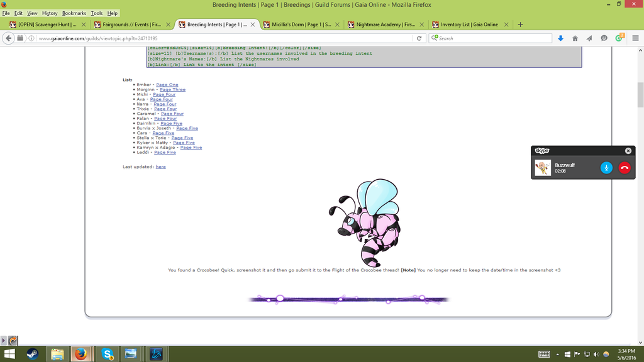Viewport: 644px width, 362px height.
Task: Click the calendar icon beside back arrow
Action: tap(19, 38)
